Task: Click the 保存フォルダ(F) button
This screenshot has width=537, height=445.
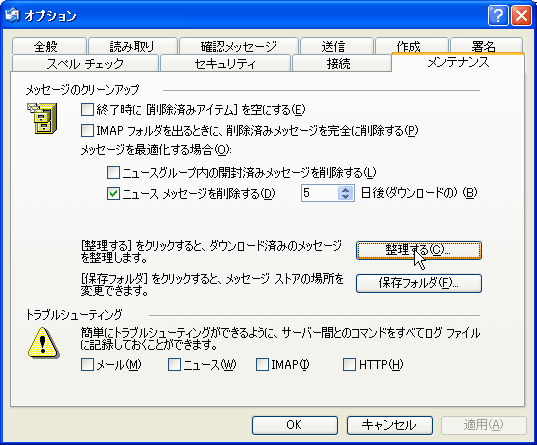Action: pos(419,283)
